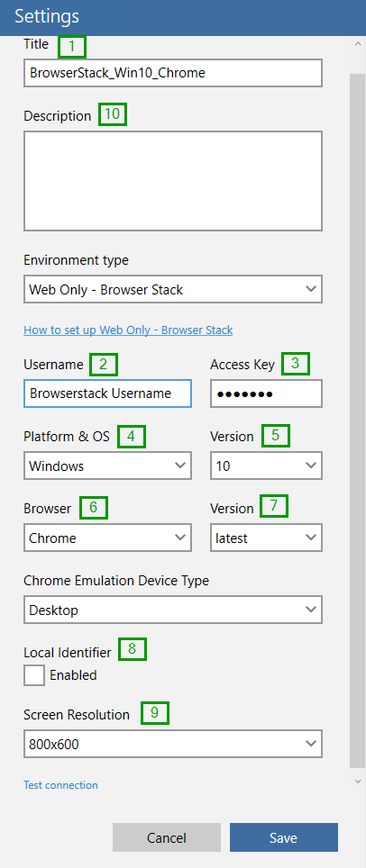Click the Title input field
This screenshot has height=868, width=366.
click(x=172, y=73)
